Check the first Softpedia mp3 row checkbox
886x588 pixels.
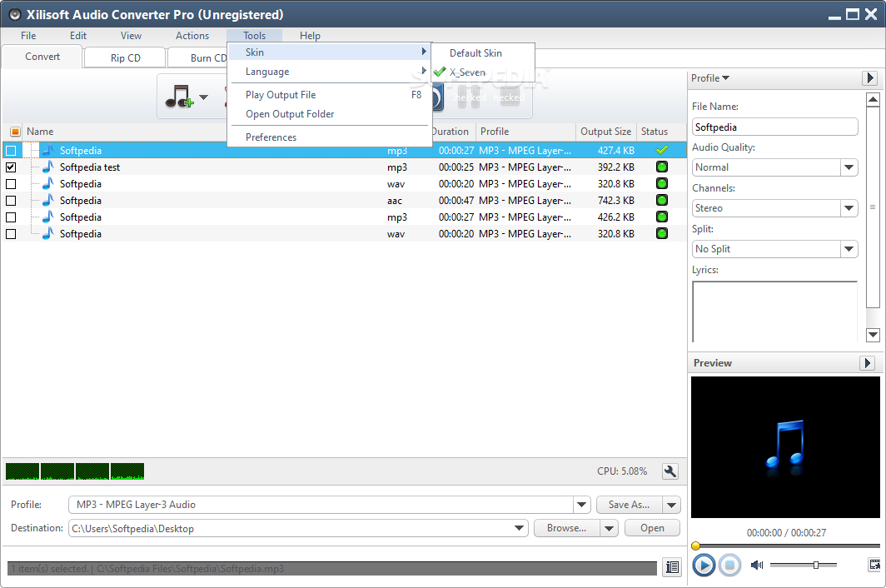pos(11,151)
